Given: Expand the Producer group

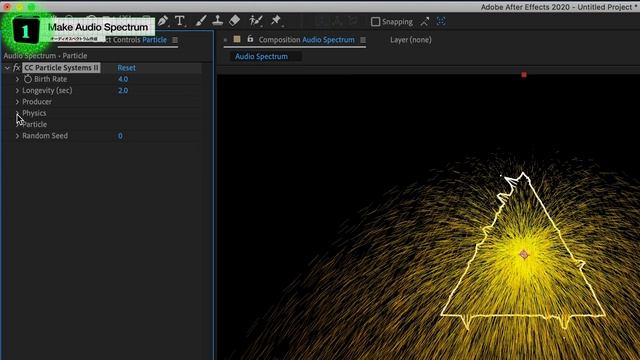Looking at the screenshot, I should point(17,102).
